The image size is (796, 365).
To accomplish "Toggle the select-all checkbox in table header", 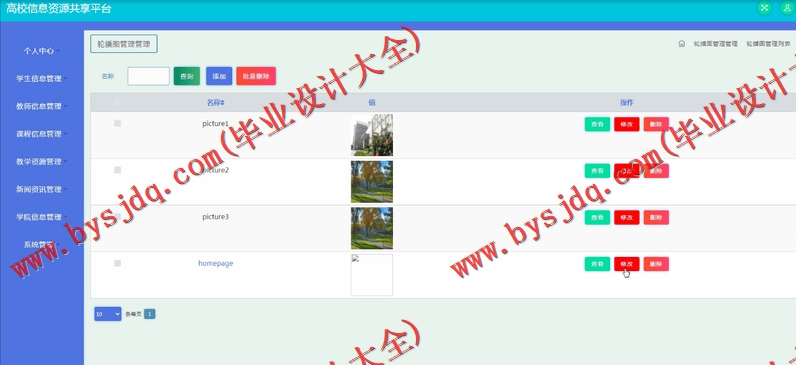I will pos(118,103).
